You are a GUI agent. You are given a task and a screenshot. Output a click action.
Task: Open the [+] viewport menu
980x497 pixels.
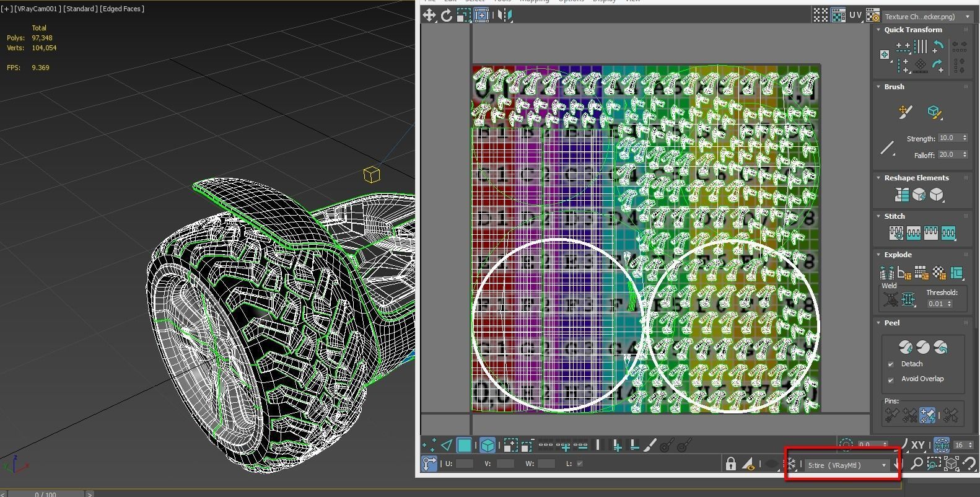click(x=6, y=9)
